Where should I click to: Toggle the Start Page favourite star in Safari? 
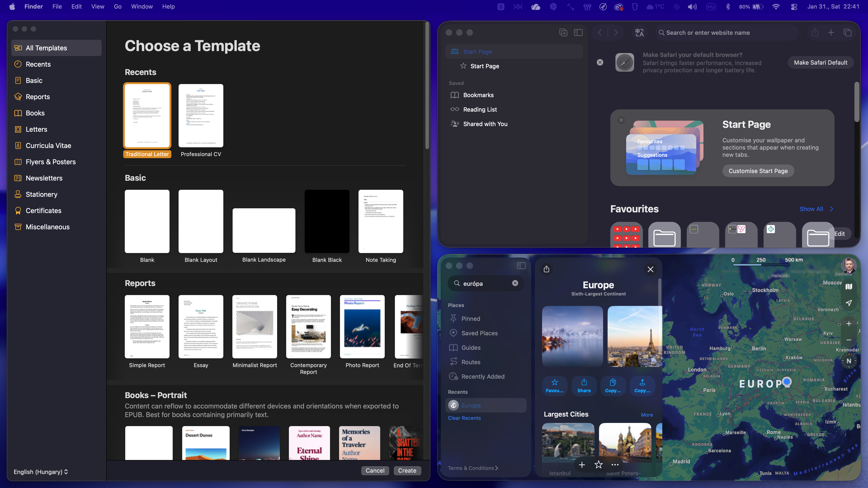tap(463, 66)
